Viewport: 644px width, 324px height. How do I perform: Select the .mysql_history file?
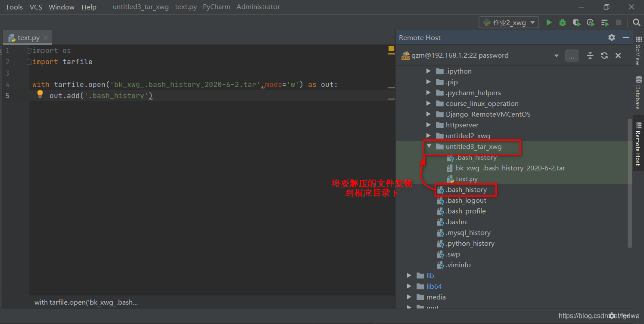pyautogui.click(x=468, y=232)
